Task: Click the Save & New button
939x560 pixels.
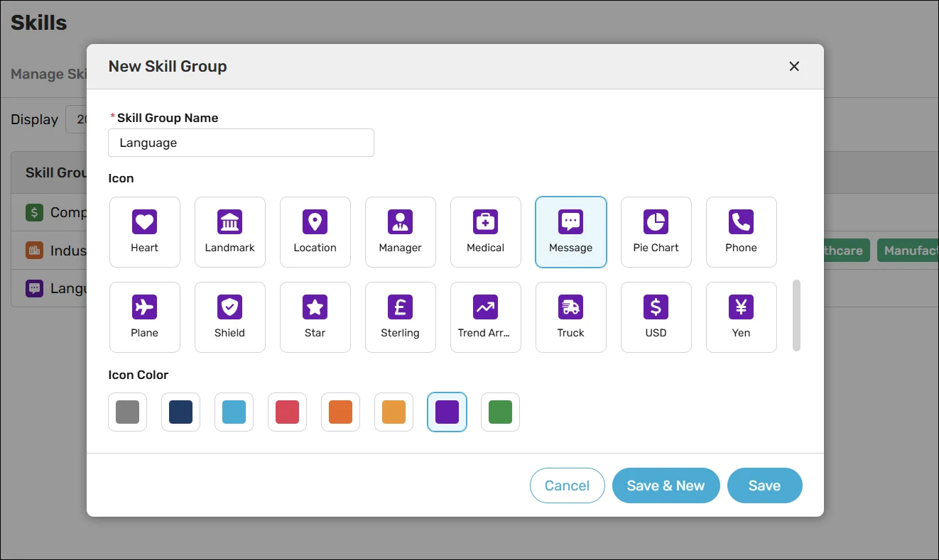Action: [x=666, y=485]
